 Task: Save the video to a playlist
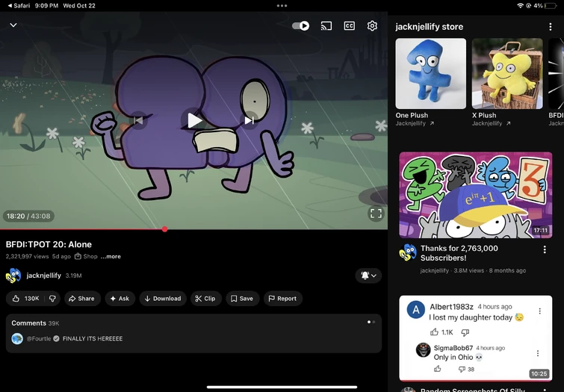click(x=242, y=299)
